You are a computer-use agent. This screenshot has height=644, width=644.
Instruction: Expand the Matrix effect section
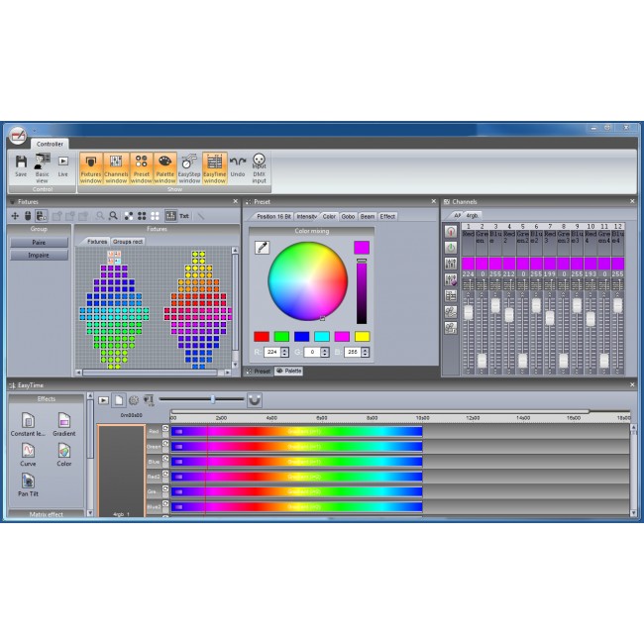click(46, 514)
